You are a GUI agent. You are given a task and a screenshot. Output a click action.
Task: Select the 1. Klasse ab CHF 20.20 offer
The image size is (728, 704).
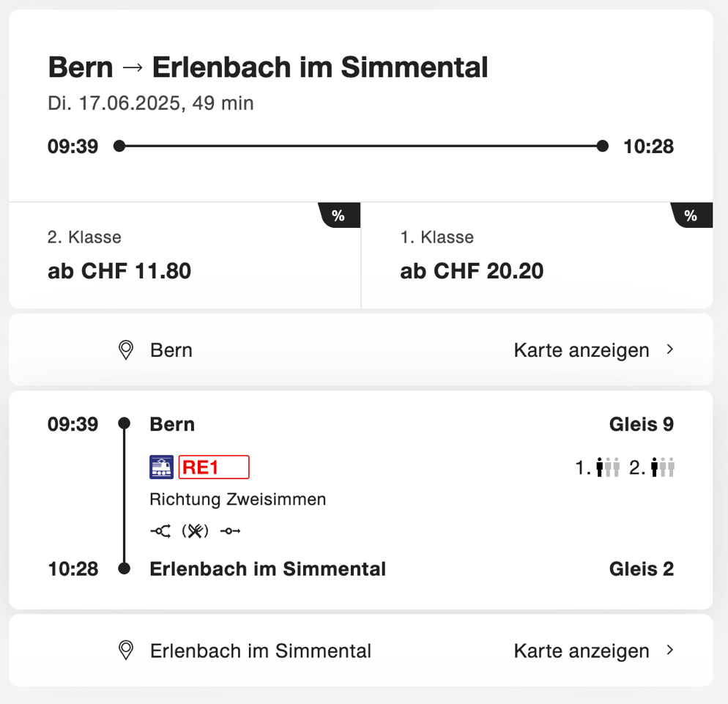click(x=537, y=256)
